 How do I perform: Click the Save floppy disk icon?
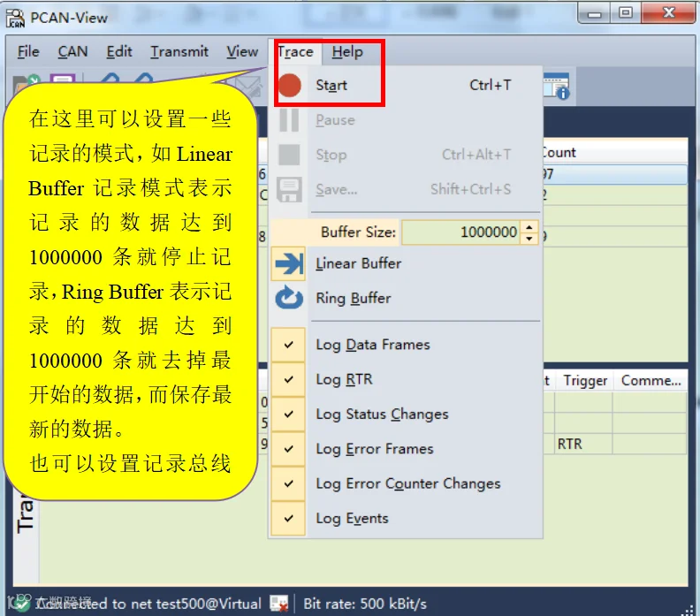point(289,189)
